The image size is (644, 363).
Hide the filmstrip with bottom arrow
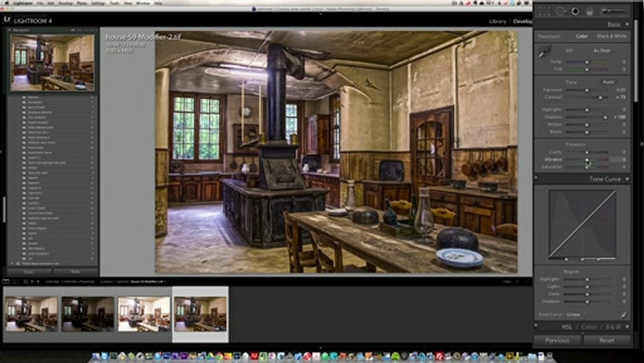[321, 347]
